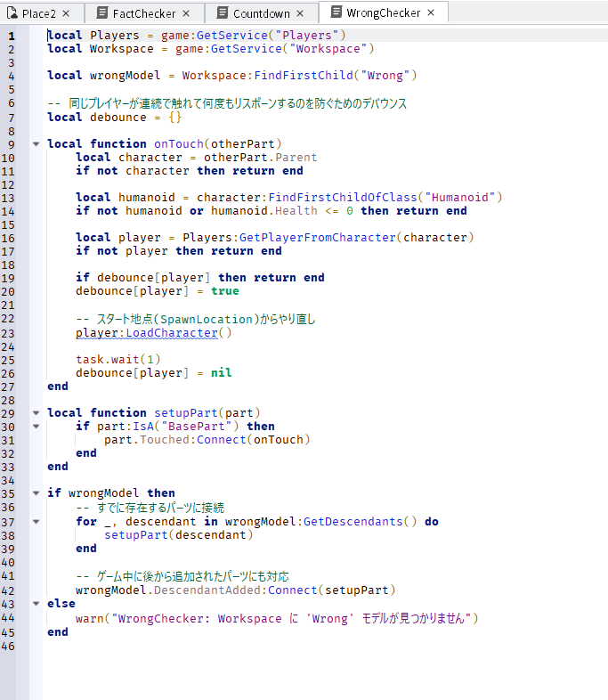Screen dimensions: 608x700
Task: Click the 'warn' call on line 44
Action: (x=89, y=619)
